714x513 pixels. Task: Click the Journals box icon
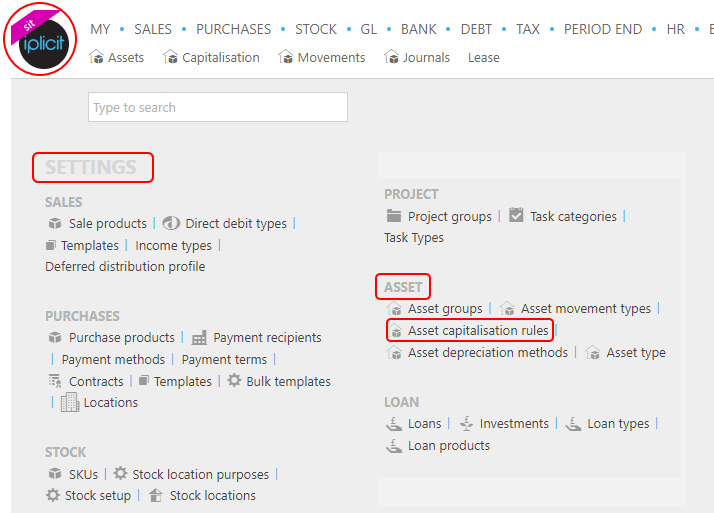(391, 57)
